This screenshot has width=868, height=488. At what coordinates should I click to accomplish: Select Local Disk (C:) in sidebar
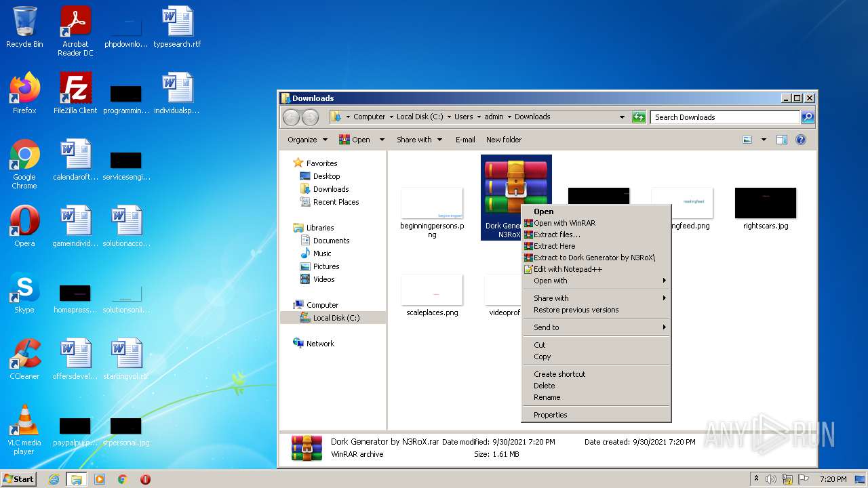click(333, 318)
